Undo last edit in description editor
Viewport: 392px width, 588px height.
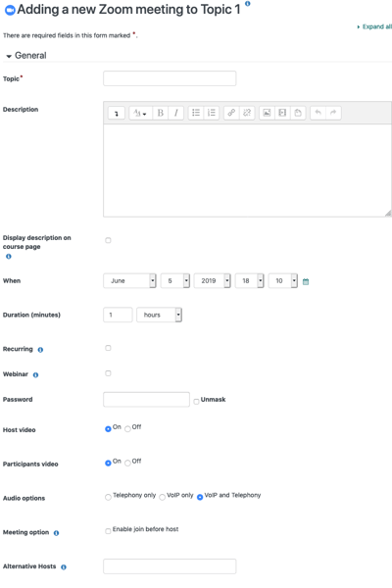[x=318, y=113]
